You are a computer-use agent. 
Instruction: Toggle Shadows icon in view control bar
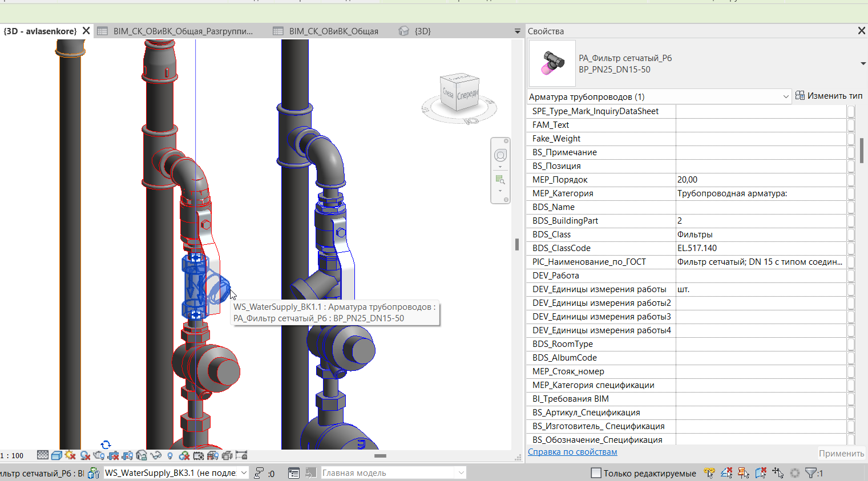[85, 455]
